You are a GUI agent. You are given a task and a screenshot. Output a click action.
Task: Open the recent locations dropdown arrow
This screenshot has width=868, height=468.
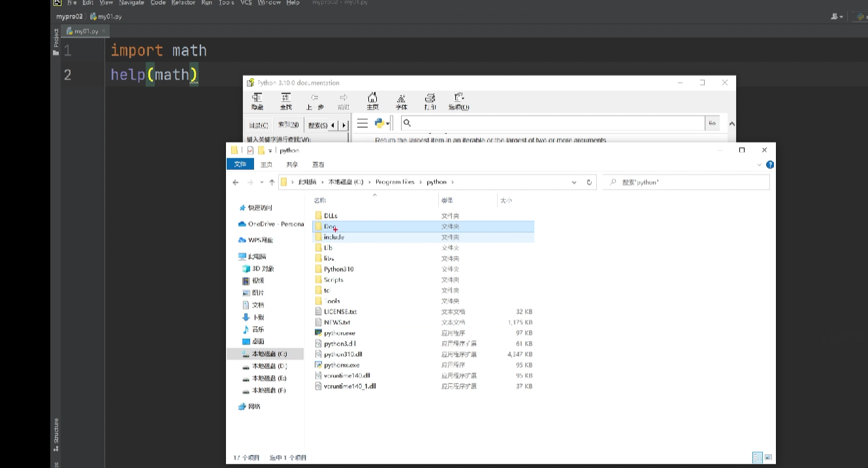pyautogui.click(x=261, y=182)
